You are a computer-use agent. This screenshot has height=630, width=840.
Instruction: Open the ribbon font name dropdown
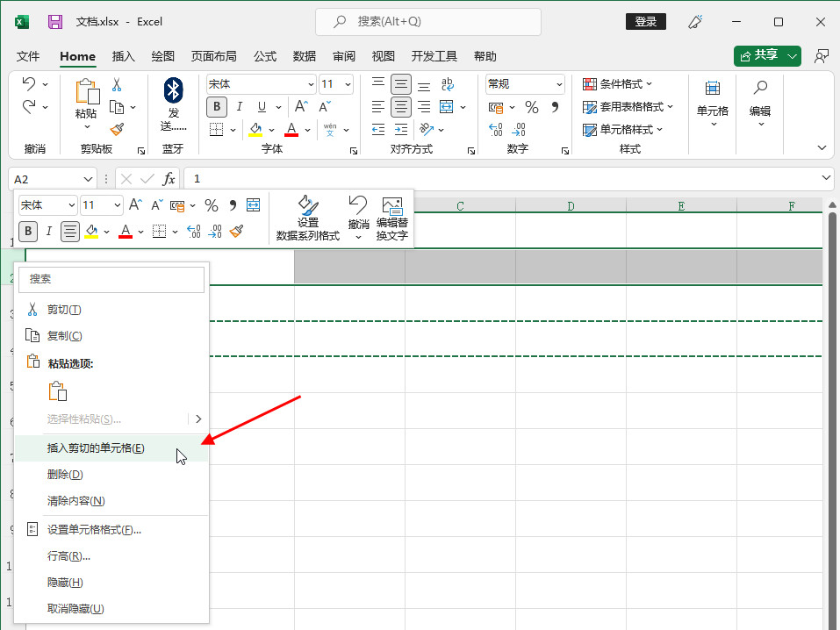311,84
